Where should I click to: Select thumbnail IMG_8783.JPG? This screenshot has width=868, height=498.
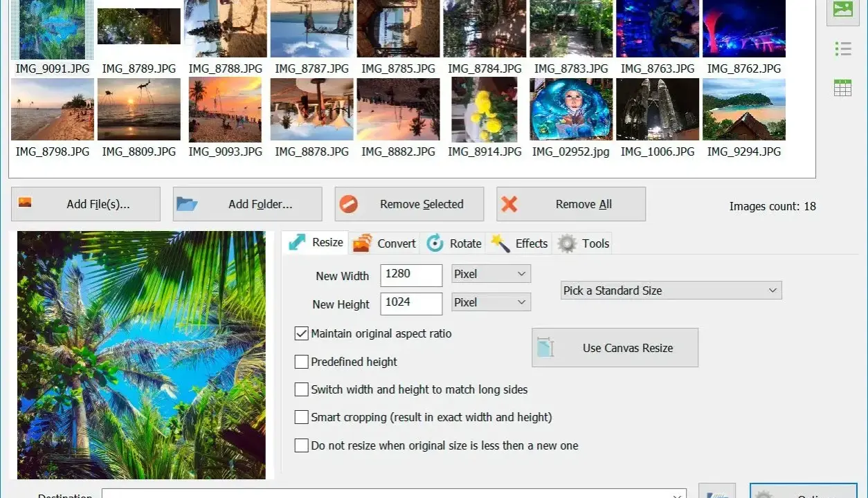(572, 28)
